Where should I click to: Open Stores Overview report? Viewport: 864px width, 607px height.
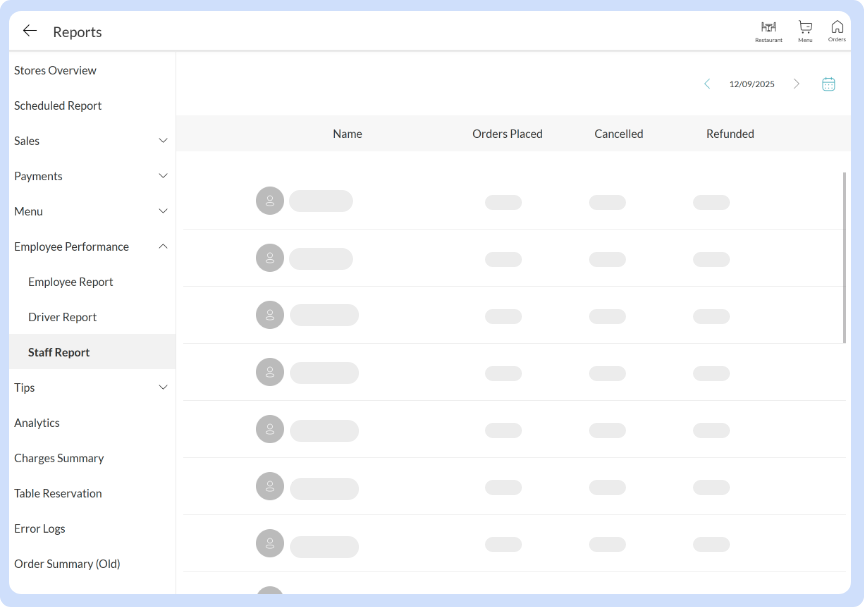tap(55, 71)
